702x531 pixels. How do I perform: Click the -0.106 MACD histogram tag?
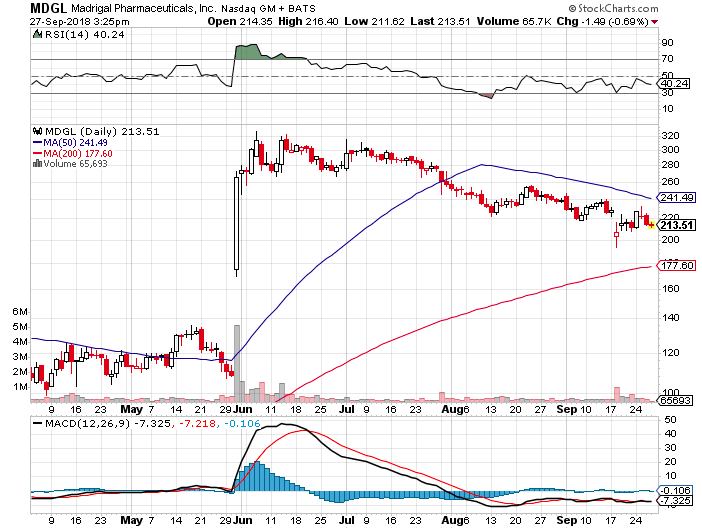[676, 490]
